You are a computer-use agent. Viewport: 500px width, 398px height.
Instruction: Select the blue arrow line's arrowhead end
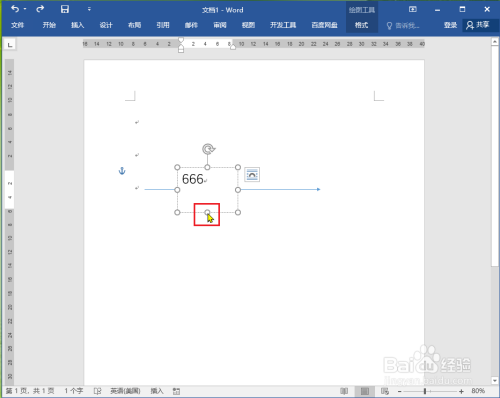318,189
